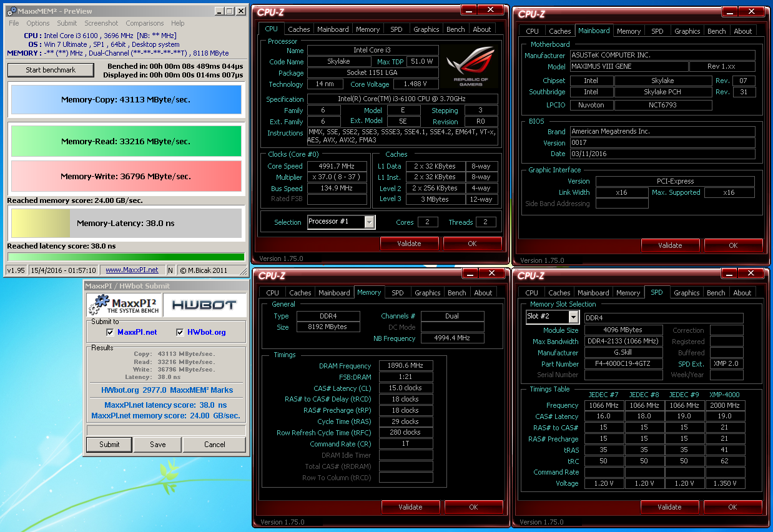The image size is (773, 532).
Task: Click the Multiplier value x 37.0
Action: click(337, 177)
